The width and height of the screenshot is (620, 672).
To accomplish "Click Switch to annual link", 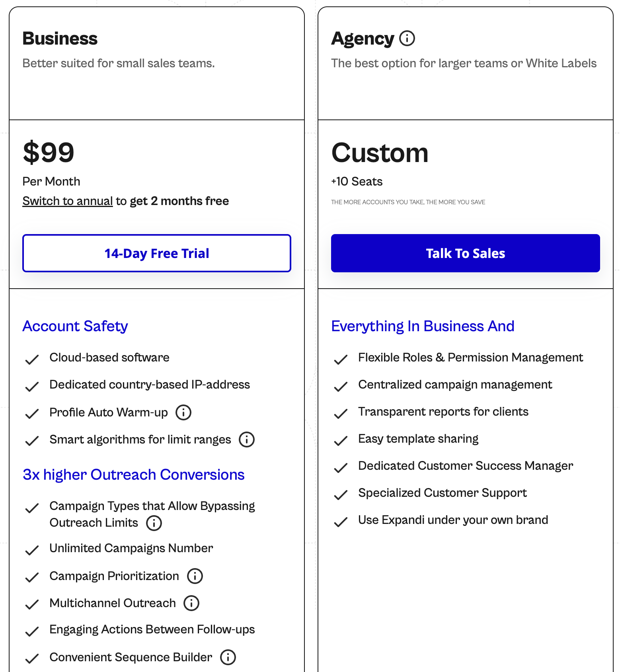I will [67, 201].
